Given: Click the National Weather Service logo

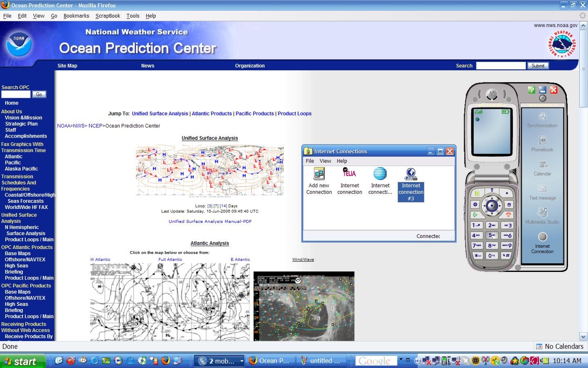Looking at the screenshot, I should (562, 43).
